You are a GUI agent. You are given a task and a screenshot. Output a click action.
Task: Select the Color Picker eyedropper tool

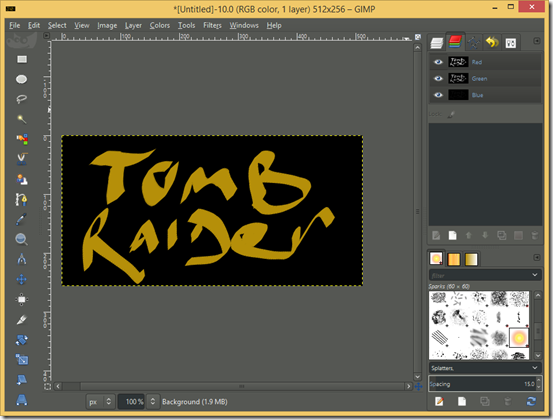pos(22,219)
